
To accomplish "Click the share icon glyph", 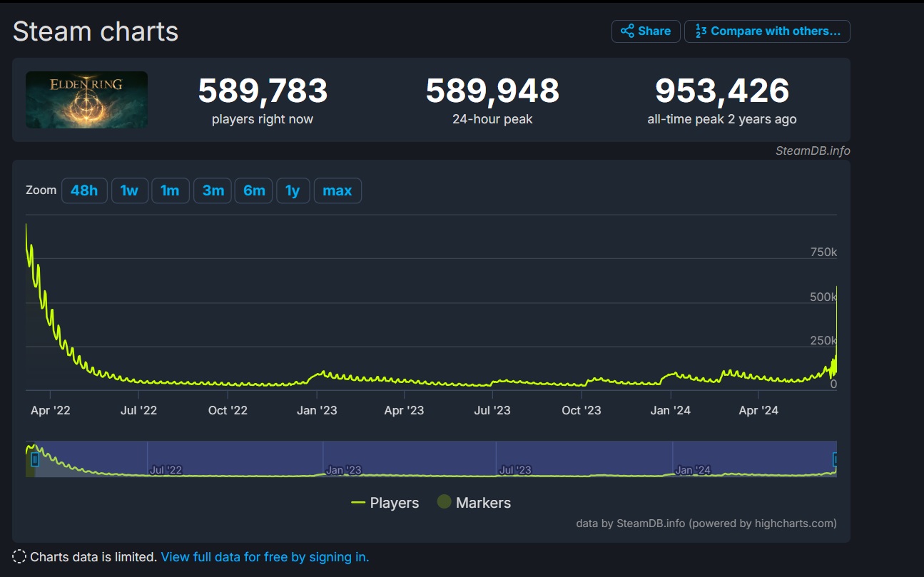I will coord(627,31).
